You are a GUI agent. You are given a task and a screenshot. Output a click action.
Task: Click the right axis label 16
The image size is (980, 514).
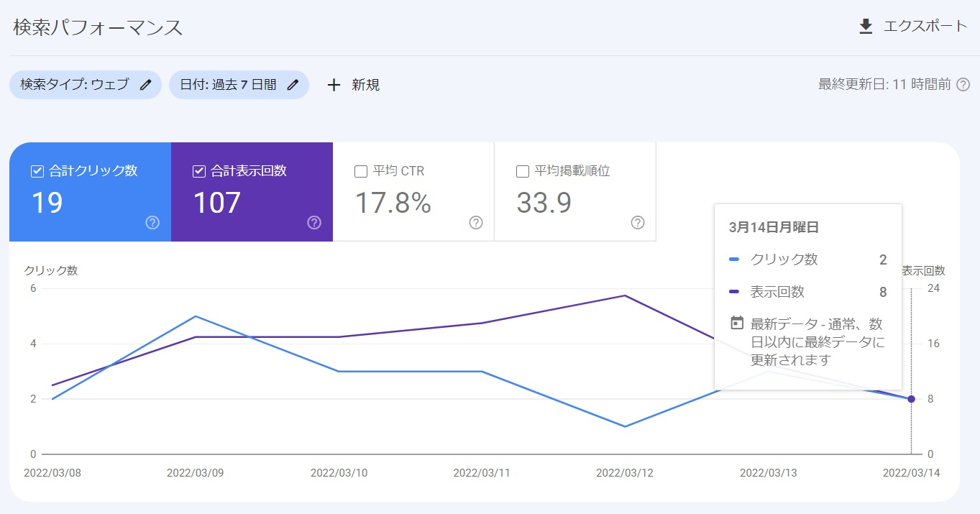933,344
